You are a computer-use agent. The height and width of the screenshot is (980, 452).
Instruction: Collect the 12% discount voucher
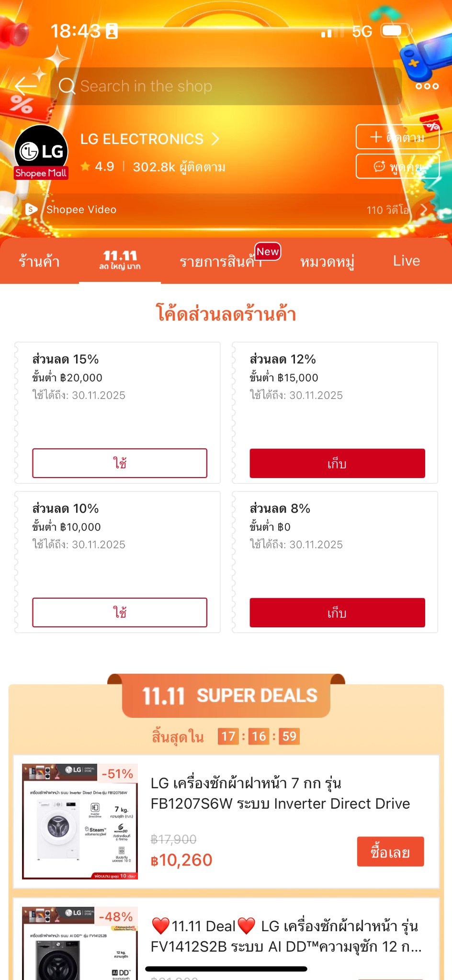(337, 463)
